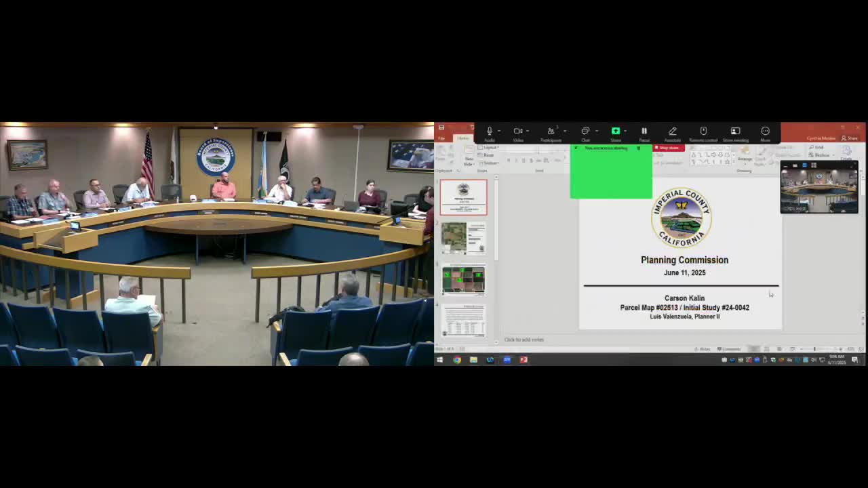Toggle the Notes pane in status bar
The width and height of the screenshot is (868, 488).
click(703, 349)
